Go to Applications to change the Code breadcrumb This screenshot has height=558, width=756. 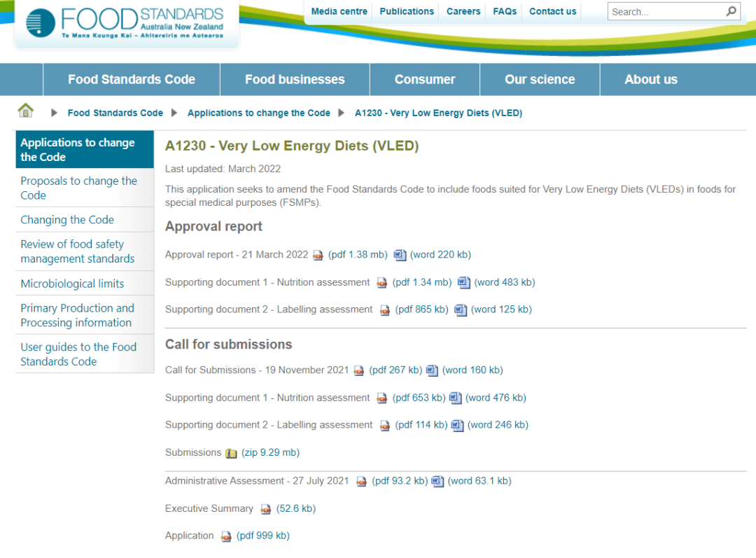point(258,113)
